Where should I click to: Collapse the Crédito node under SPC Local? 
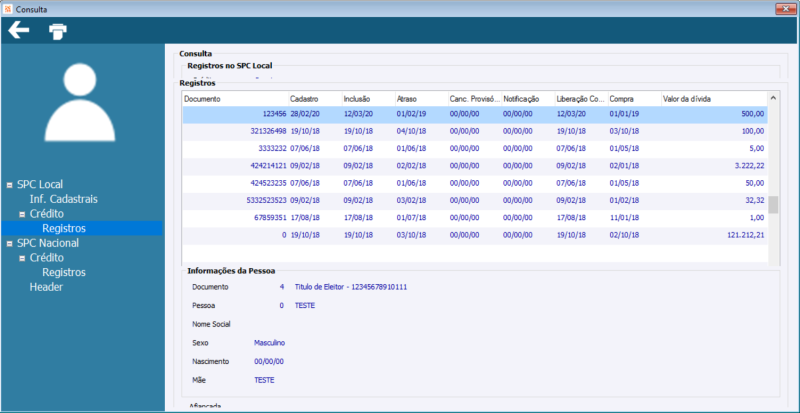[x=22, y=214]
